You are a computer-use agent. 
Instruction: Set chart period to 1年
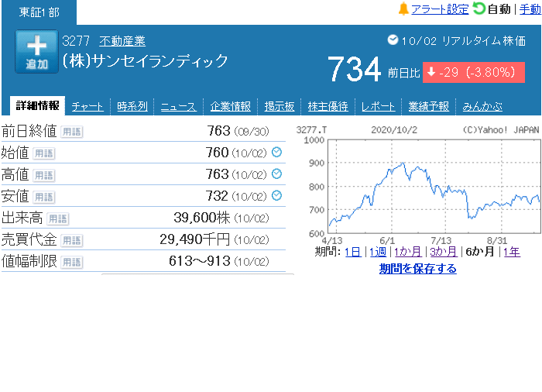pos(512,252)
